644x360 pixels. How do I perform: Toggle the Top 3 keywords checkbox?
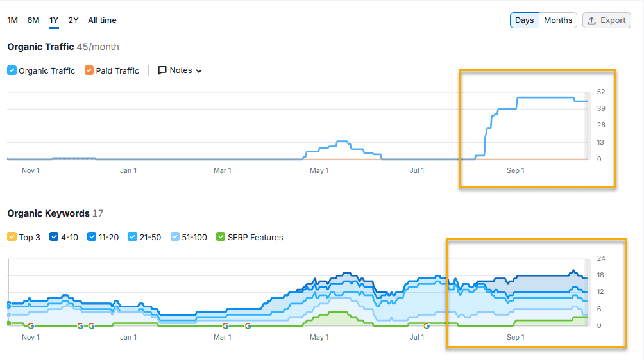click(x=12, y=237)
